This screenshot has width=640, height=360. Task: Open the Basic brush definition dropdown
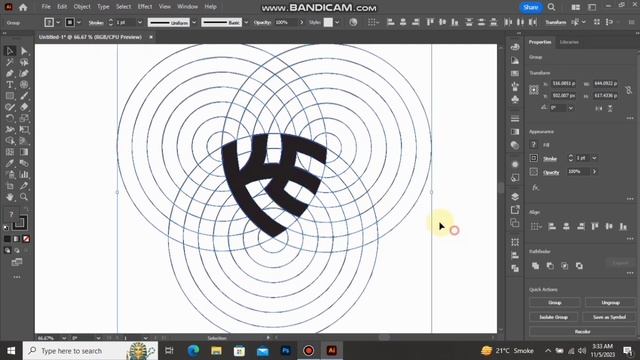click(246, 22)
